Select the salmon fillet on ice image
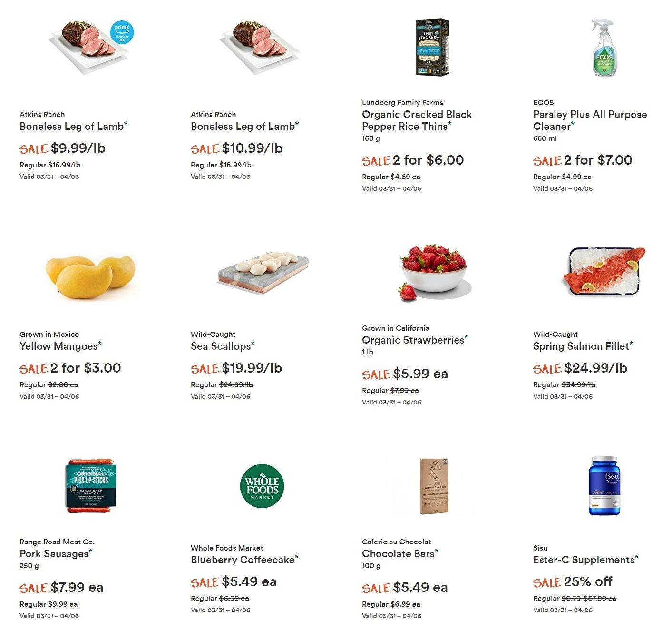The width and height of the screenshot is (672, 640). (604, 272)
